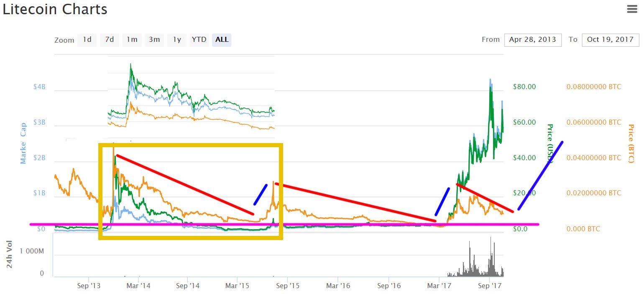Viewport: 644px width, 294px height.
Task: Click the 0.06000000 BTC axis label
Action: click(x=594, y=123)
